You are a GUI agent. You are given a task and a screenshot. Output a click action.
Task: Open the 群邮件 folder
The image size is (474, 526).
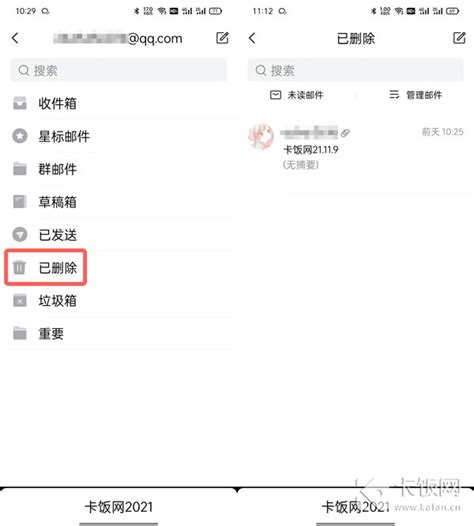[x=119, y=169]
